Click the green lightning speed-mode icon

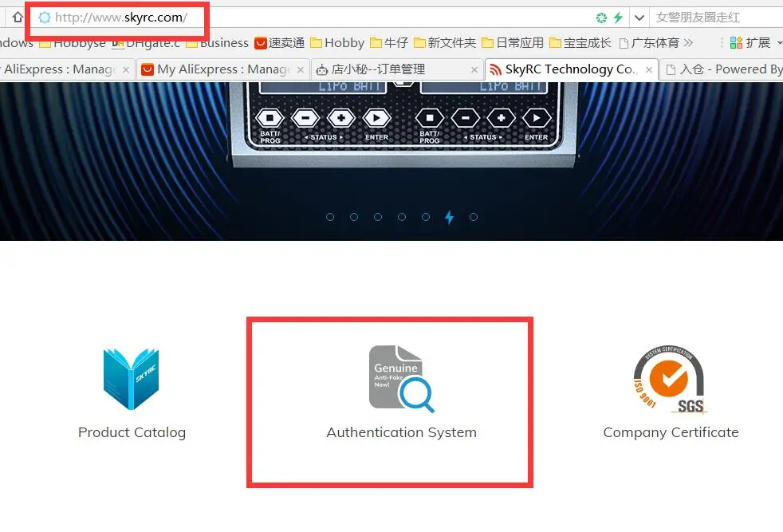click(x=618, y=18)
